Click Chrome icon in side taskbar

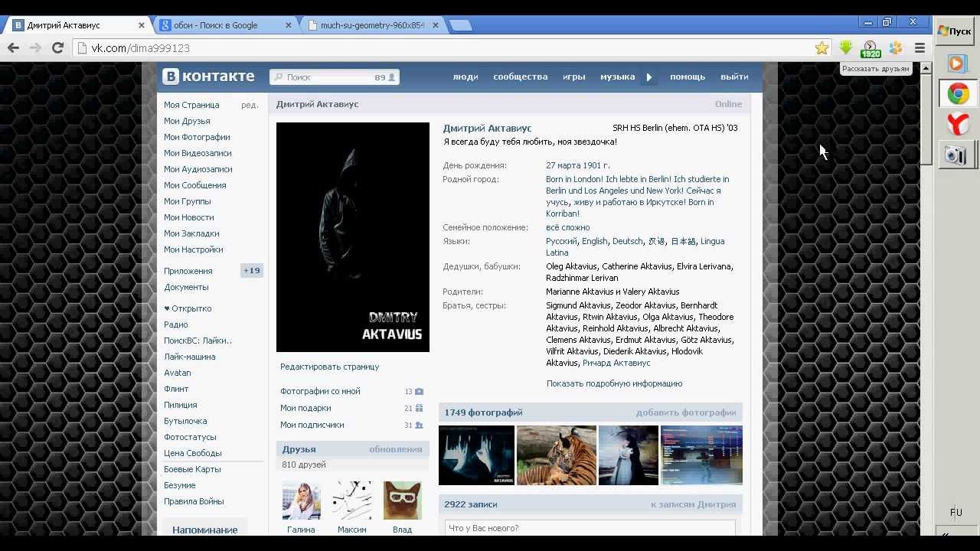point(958,94)
